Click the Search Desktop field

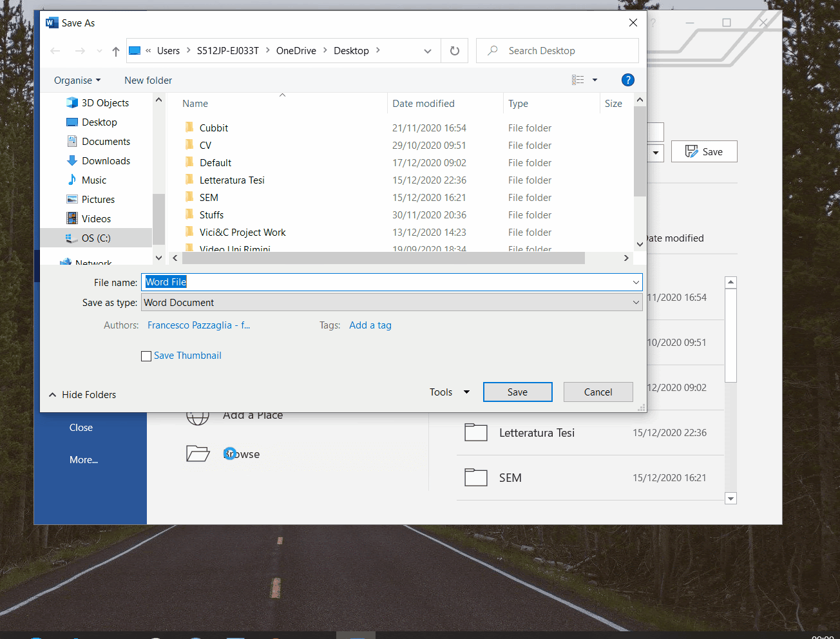557,51
